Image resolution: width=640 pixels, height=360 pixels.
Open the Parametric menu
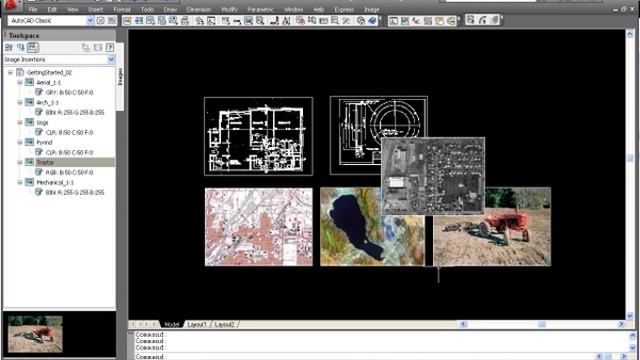(260, 9)
